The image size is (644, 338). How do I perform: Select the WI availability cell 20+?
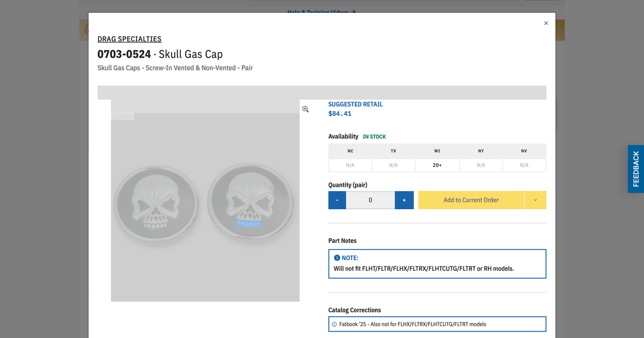(437, 165)
